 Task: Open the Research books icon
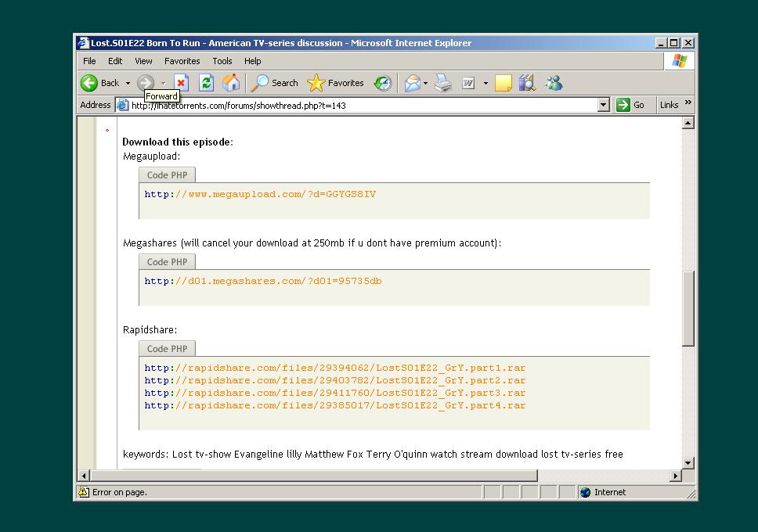click(x=527, y=83)
